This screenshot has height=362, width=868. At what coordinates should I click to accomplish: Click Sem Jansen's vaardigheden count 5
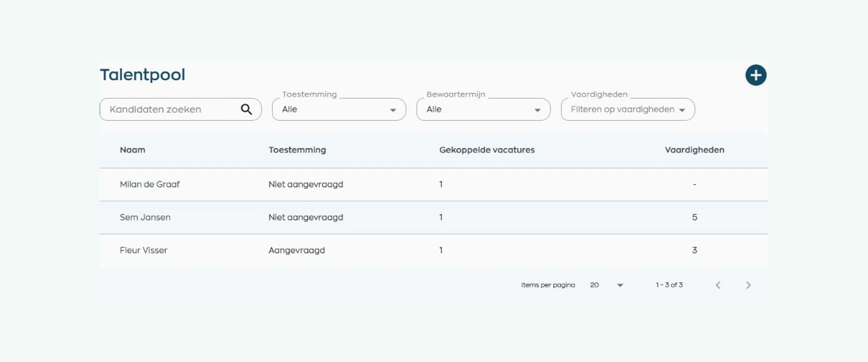point(694,217)
